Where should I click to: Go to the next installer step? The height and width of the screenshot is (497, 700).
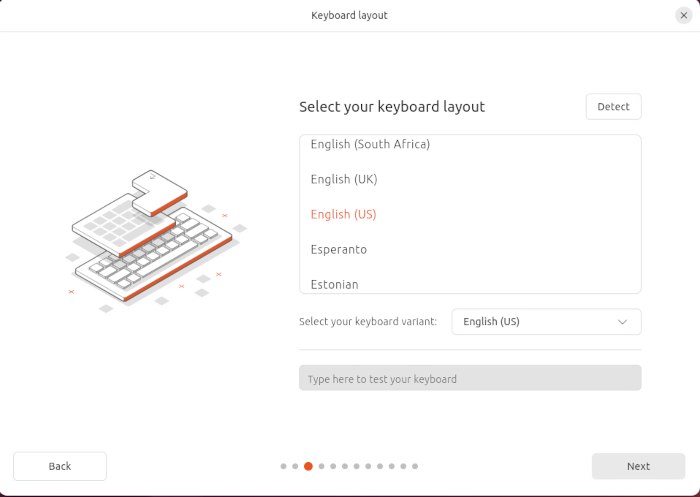click(638, 466)
